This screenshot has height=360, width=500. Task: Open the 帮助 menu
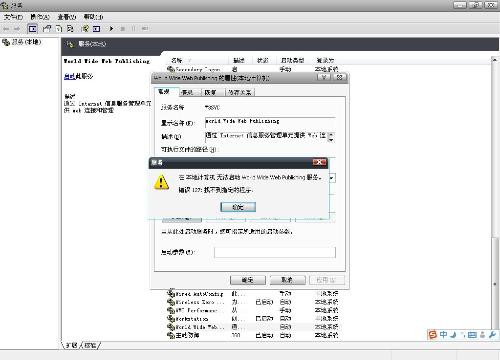(x=93, y=17)
